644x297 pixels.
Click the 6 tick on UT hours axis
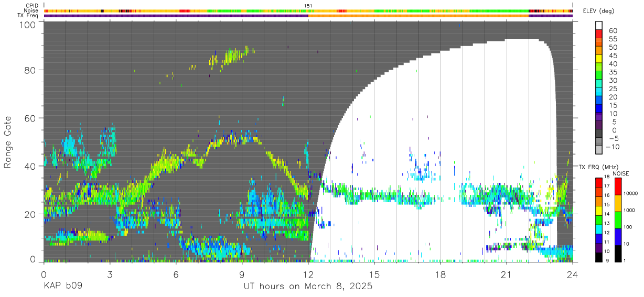(176, 273)
